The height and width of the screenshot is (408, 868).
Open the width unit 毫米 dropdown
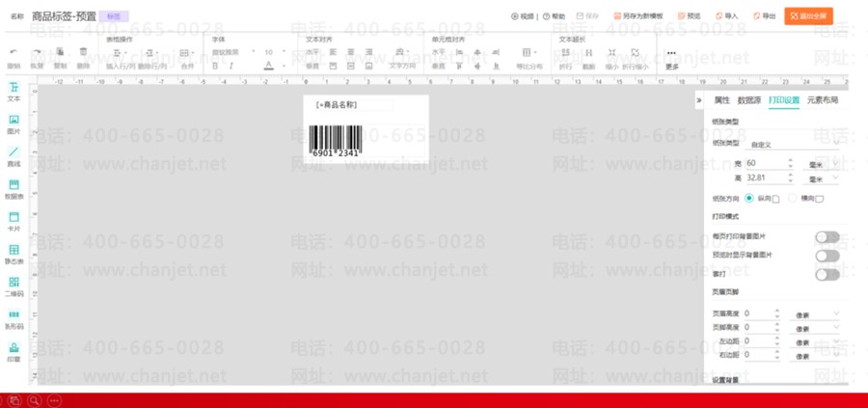pos(821,164)
